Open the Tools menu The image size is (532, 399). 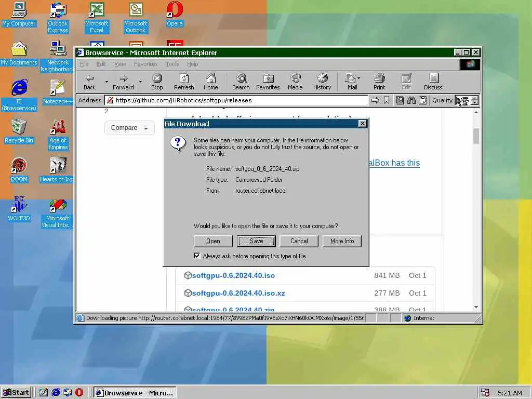(x=172, y=64)
